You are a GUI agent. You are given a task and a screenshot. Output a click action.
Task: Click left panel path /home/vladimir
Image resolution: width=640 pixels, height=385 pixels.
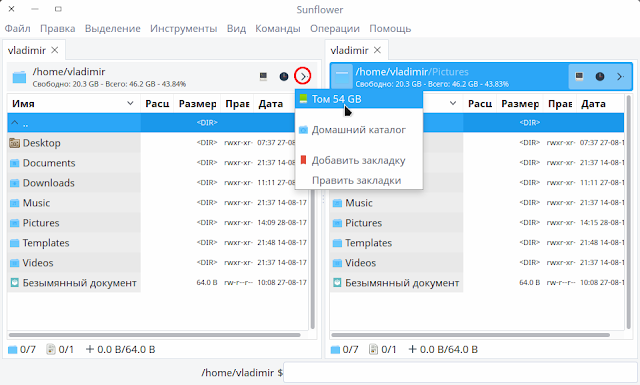[69, 72]
